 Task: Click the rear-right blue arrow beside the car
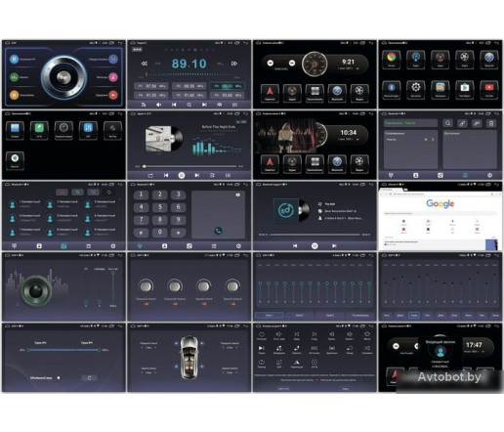(x=202, y=367)
